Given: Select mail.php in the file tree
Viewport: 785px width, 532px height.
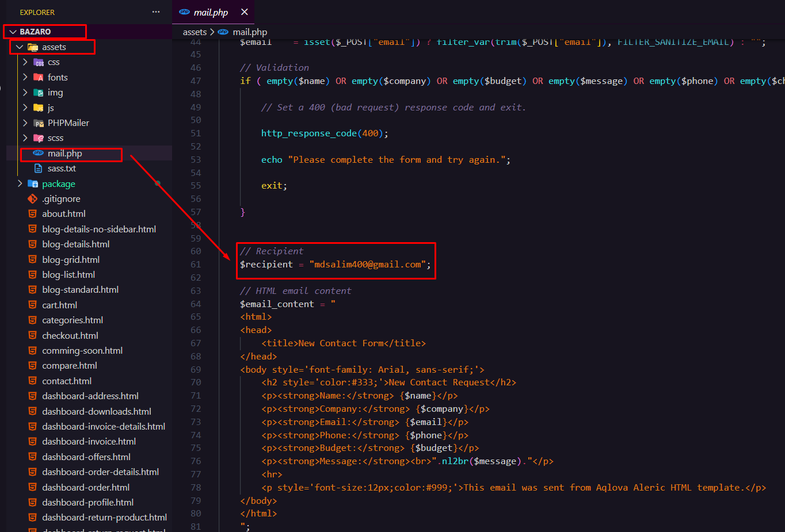Looking at the screenshot, I should pos(64,154).
